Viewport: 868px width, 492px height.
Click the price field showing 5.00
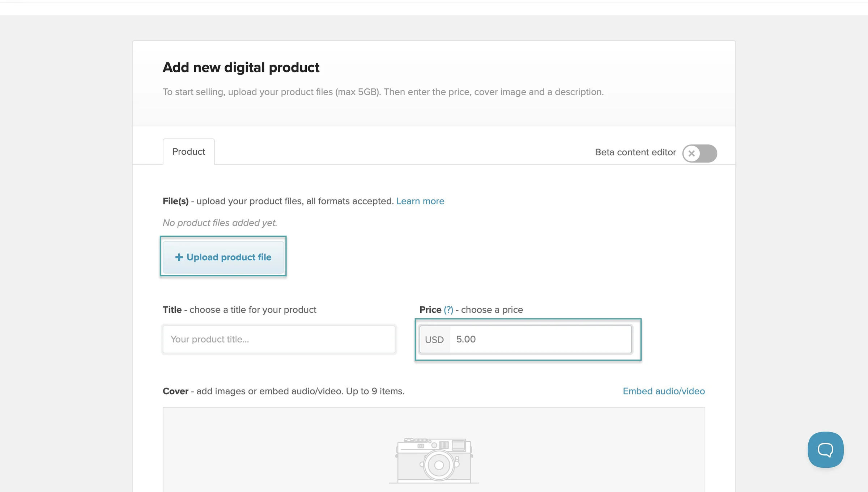(x=541, y=339)
